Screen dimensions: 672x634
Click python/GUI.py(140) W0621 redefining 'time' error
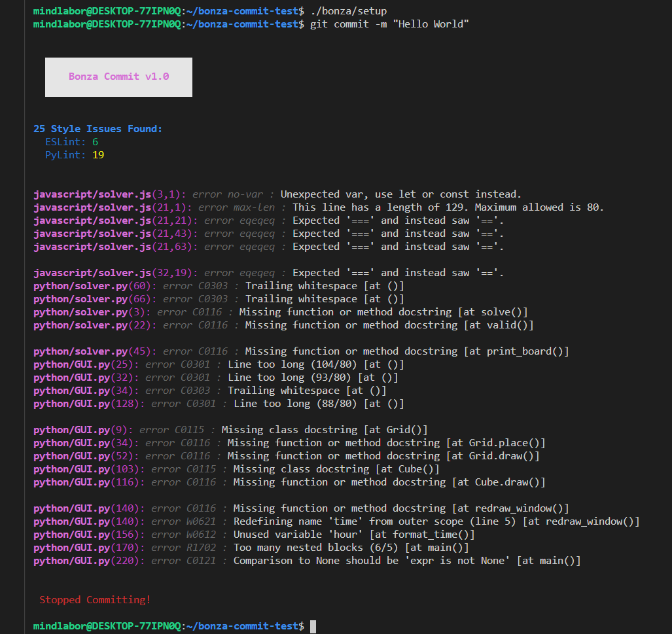pyautogui.click(x=336, y=521)
